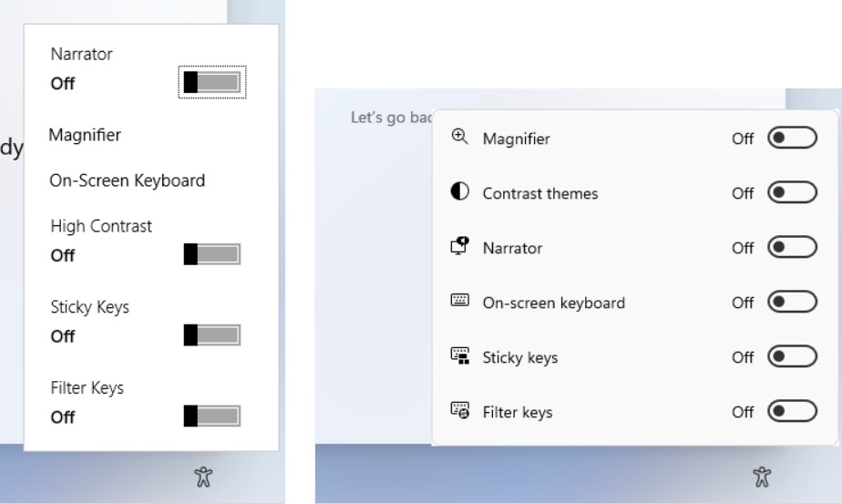Viewport: 842px width, 504px height.
Task: Enable the rounded On-screen keyboard toggle
Action: point(792,303)
